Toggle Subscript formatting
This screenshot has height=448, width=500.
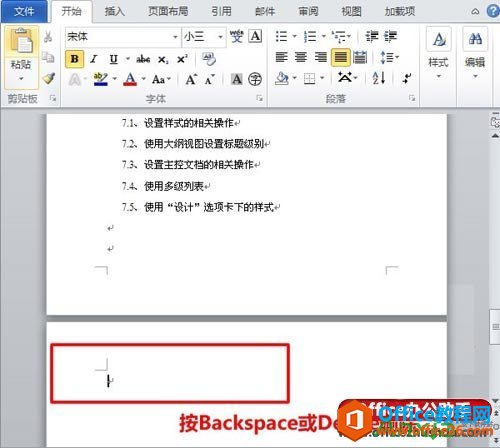coord(163,60)
